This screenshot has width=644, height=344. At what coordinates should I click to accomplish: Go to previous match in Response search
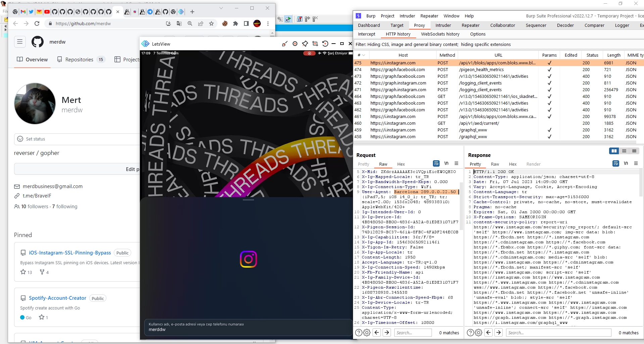[489, 333]
